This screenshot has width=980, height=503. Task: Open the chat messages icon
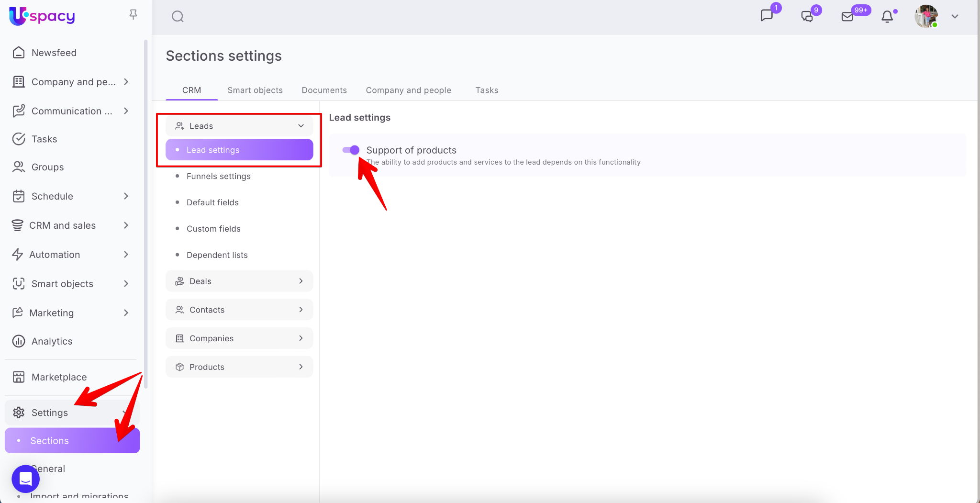tap(767, 16)
